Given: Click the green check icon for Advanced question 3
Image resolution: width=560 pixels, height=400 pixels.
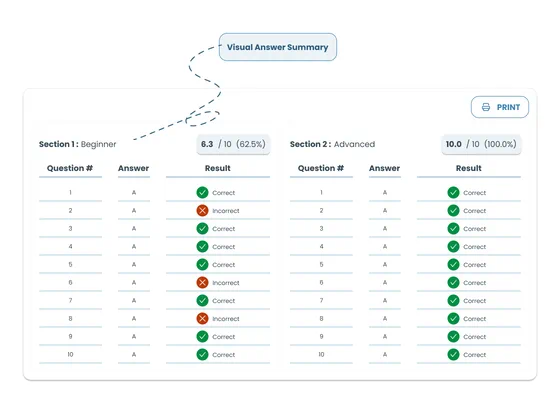Looking at the screenshot, I should 454,229.
